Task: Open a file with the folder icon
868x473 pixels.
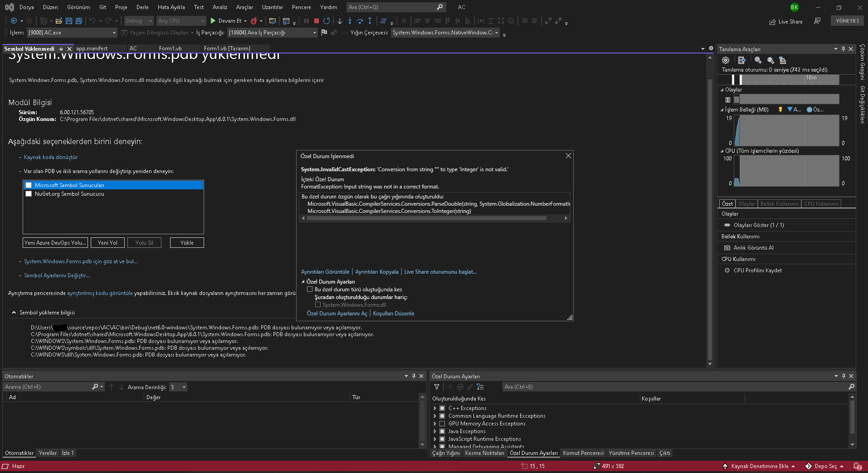Action: [59, 21]
